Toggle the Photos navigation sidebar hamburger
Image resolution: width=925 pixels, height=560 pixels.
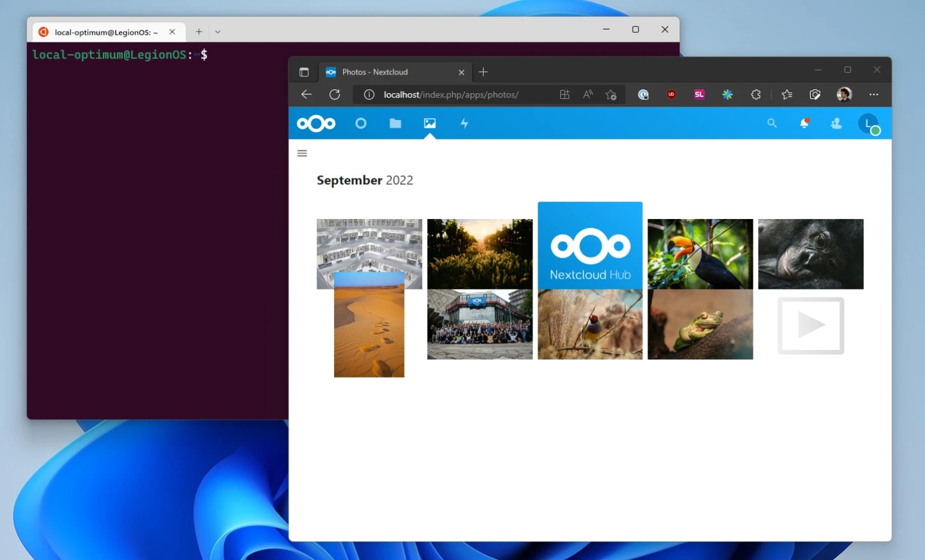(303, 153)
